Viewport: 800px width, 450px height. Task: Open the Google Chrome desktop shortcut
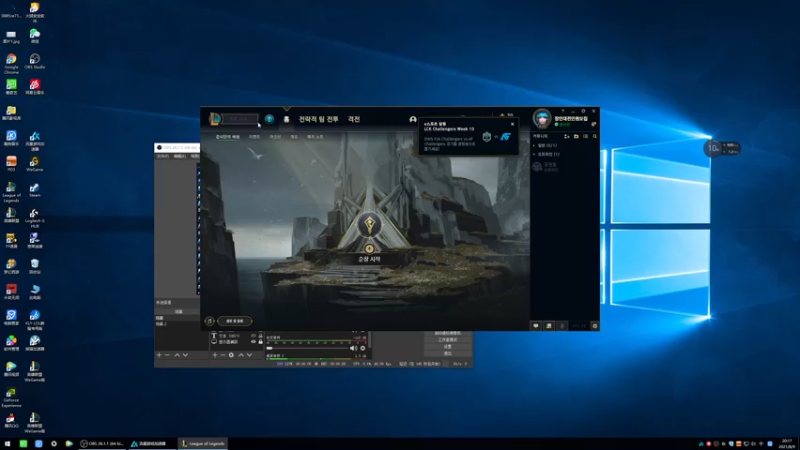click(11, 64)
